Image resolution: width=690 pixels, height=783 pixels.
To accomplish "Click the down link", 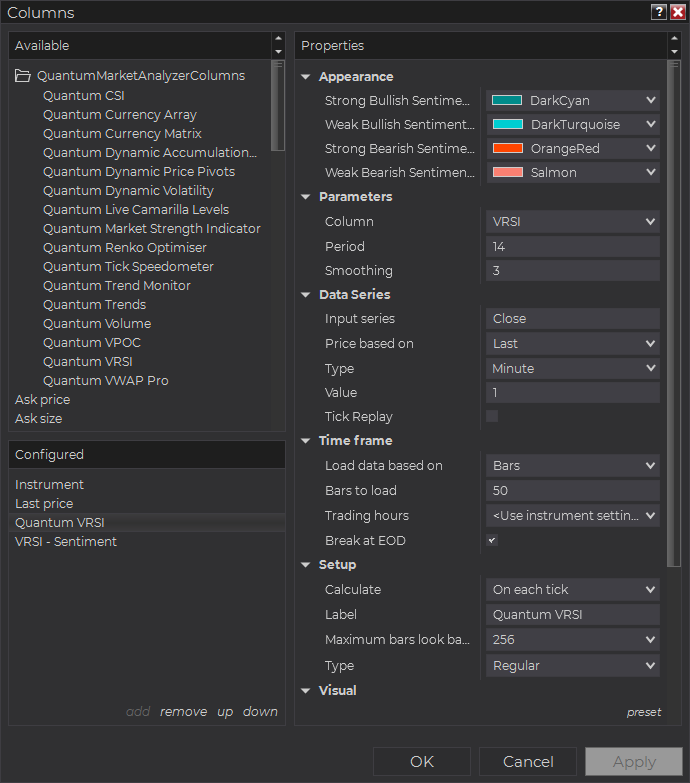I will pyautogui.click(x=260, y=712).
